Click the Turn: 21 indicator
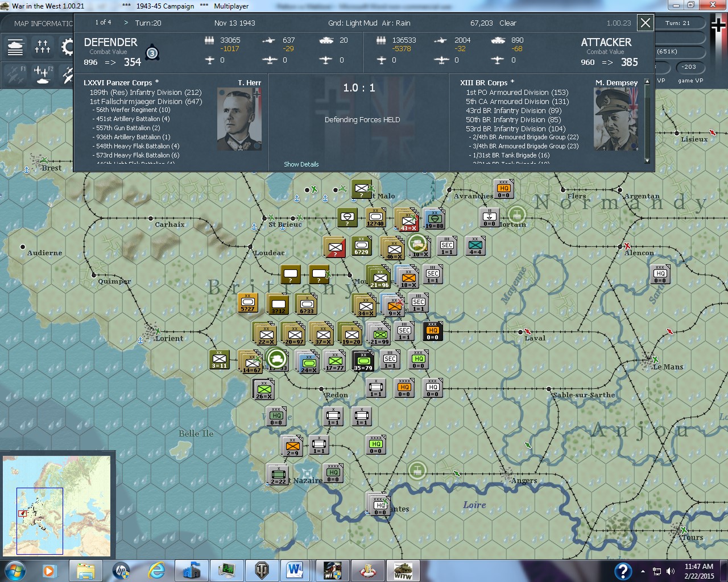This screenshot has height=582, width=728. tap(677, 23)
